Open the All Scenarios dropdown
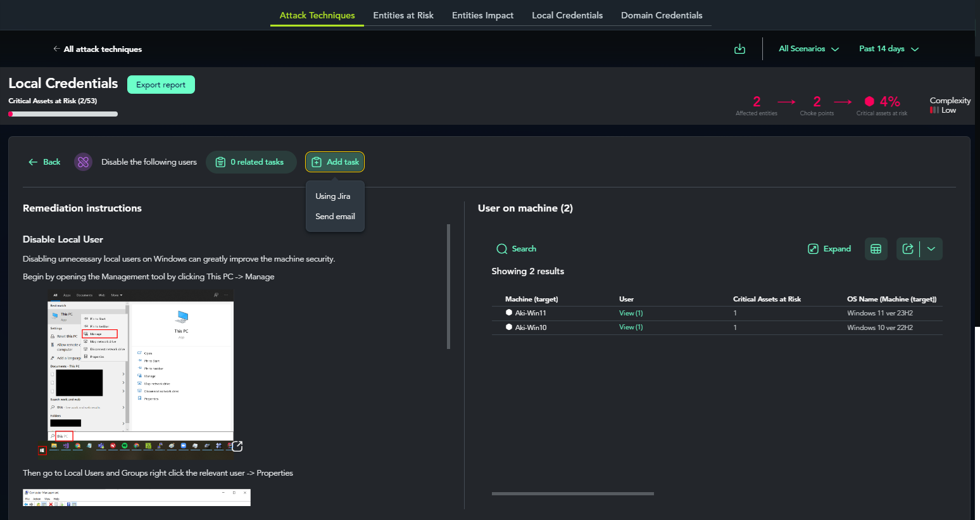Screen dimensions: 980x520 pyautogui.click(x=808, y=49)
